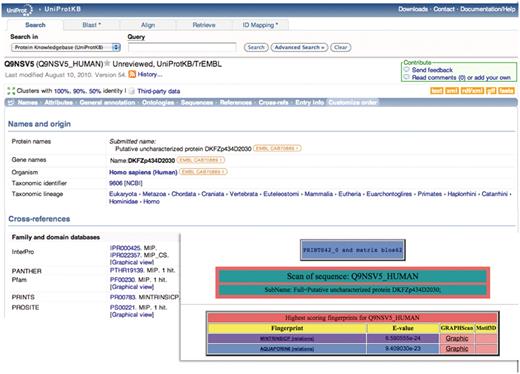The height and width of the screenshot is (374, 520).
Task: Switch to the Search tab
Action: click(35, 25)
